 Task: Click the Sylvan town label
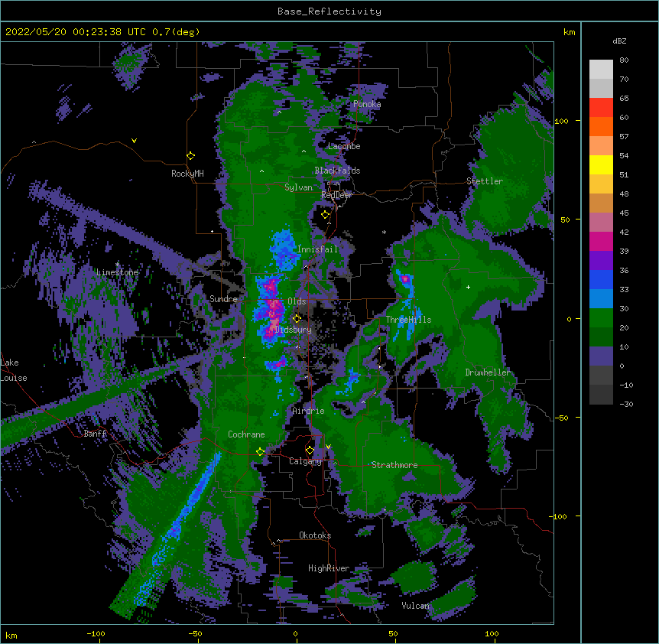click(x=298, y=187)
